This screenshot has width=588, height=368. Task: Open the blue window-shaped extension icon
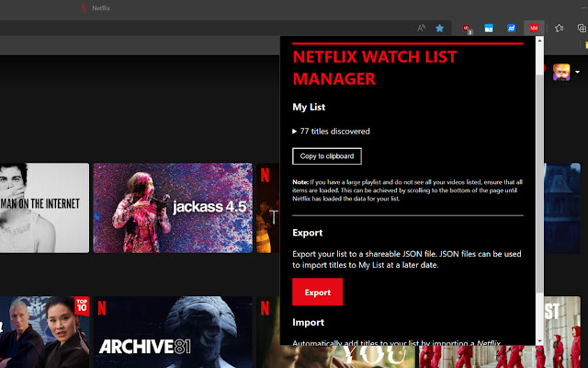click(x=490, y=28)
